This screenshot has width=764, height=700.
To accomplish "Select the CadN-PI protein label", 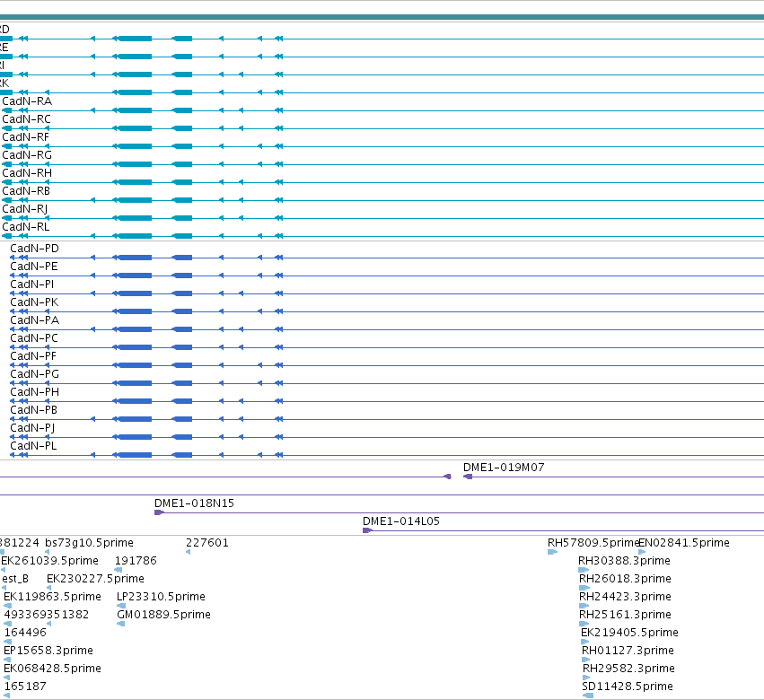I will (x=32, y=284).
